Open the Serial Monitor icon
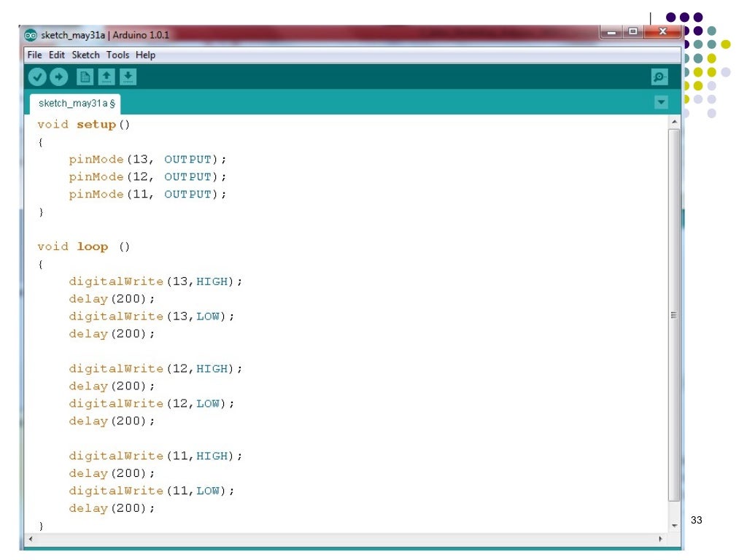 (x=659, y=77)
